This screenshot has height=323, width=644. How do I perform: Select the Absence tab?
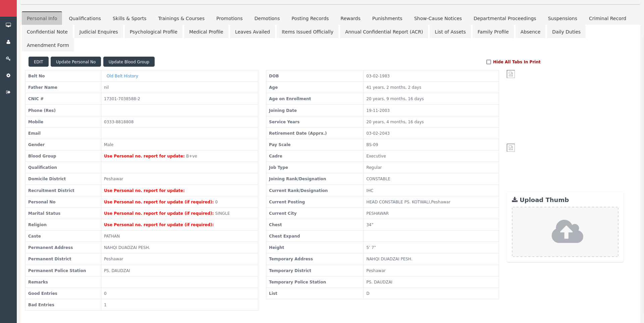[530, 32]
